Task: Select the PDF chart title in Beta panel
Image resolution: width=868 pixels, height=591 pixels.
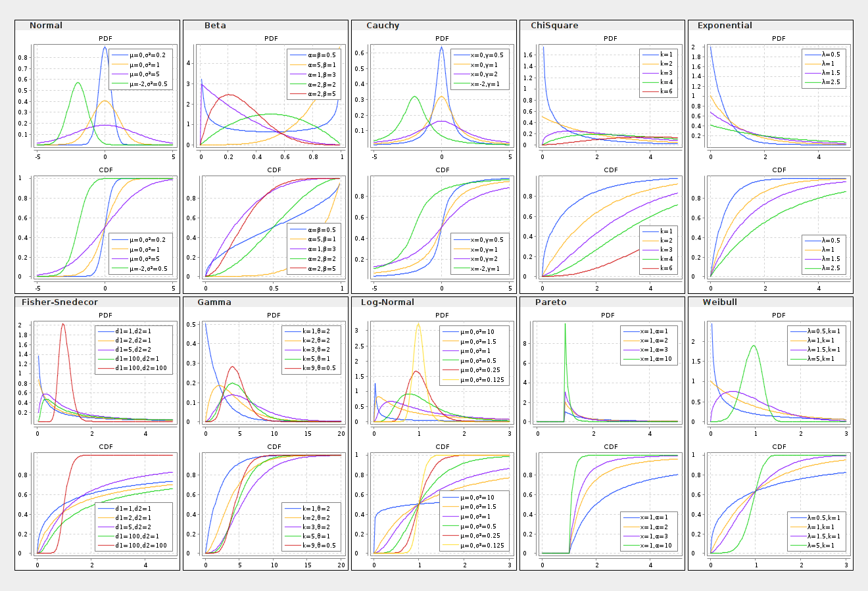Action: tap(271, 39)
